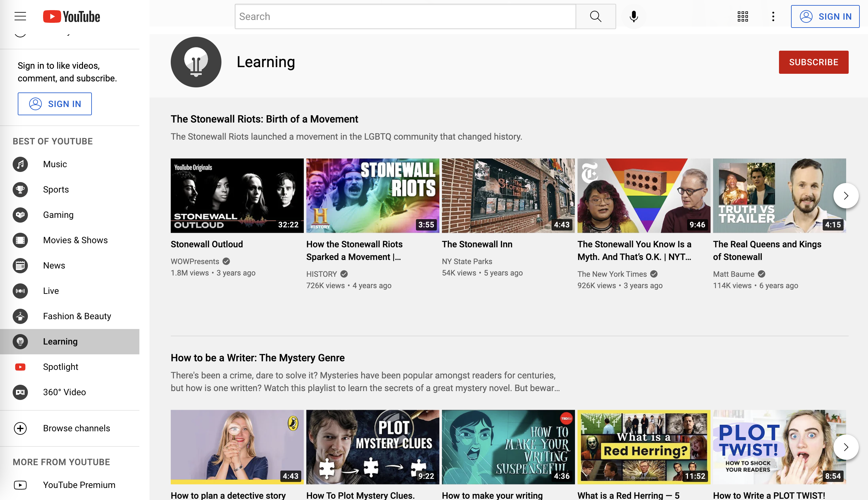Click the Live broadcast icon
The width and height of the screenshot is (868, 500).
pos(20,291)
